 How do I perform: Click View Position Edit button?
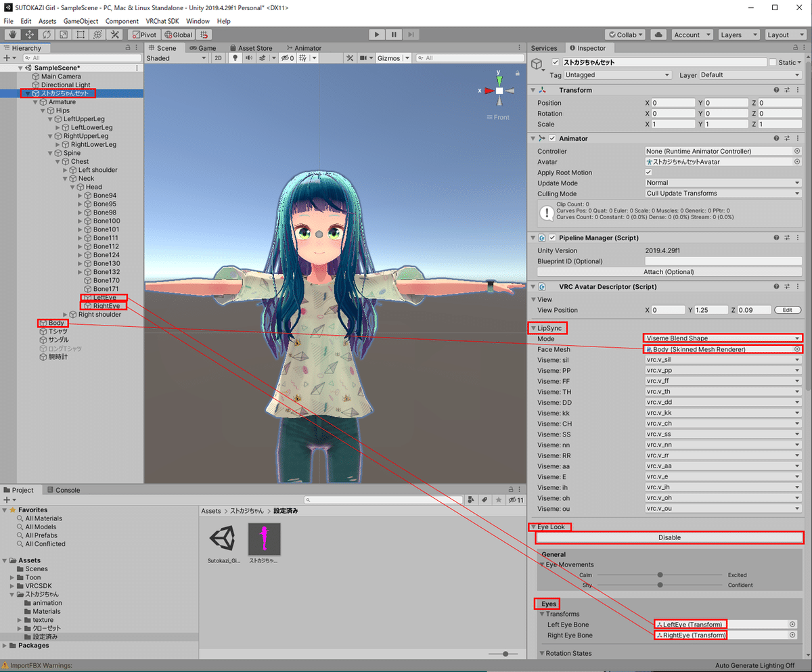coord(788,310)
